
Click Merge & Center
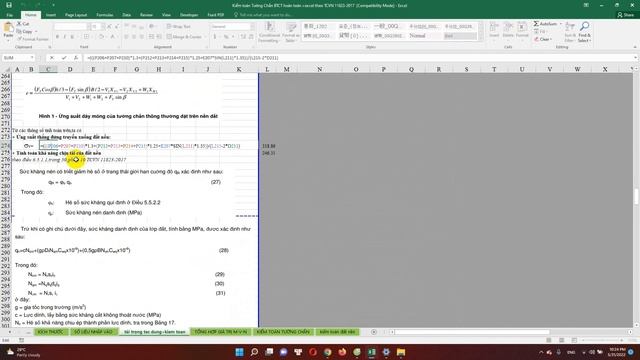(184, 37)
